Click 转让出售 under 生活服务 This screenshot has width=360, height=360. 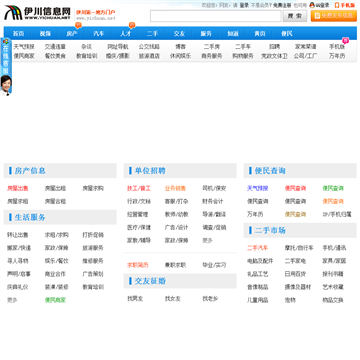coord(18,235)
